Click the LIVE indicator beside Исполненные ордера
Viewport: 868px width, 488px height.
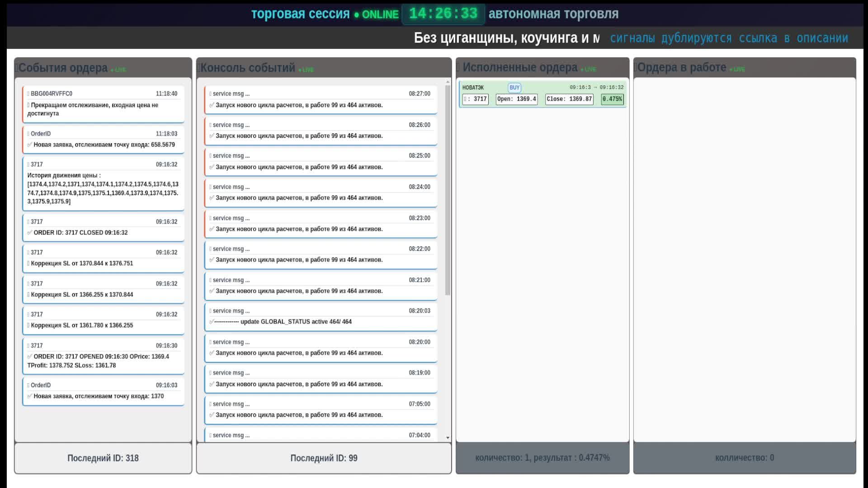pos(589,69)
